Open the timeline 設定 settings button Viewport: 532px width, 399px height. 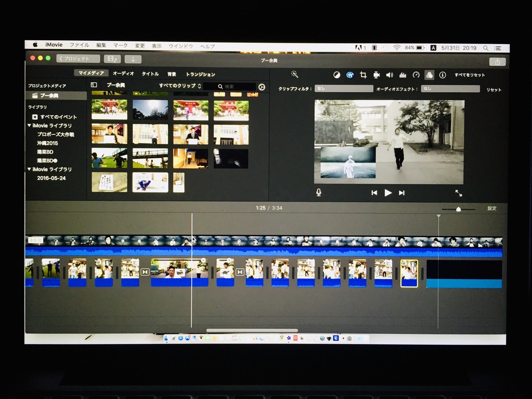[x=492, y=208]
